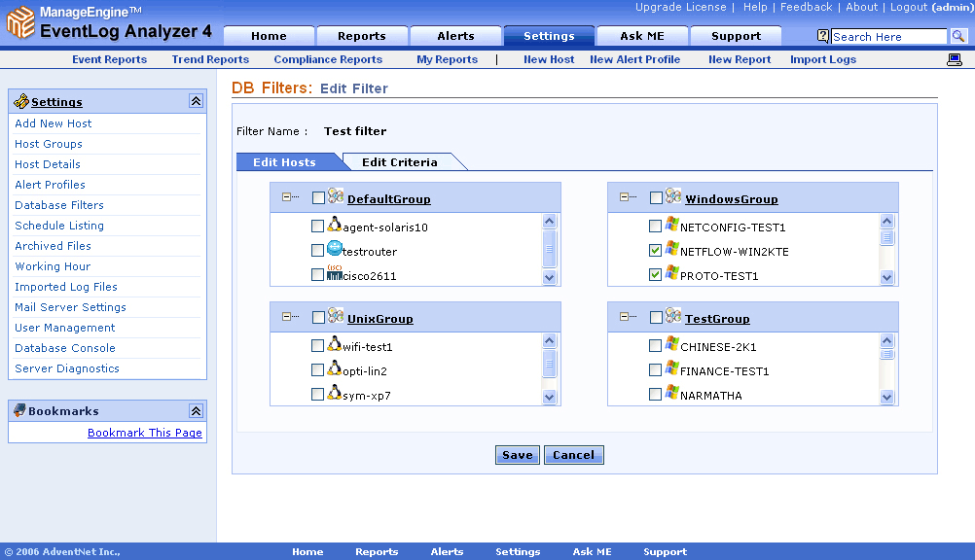The width and height of the screenshot is (975, 560).
Task: Click the Save button
Action: point(518,455)
